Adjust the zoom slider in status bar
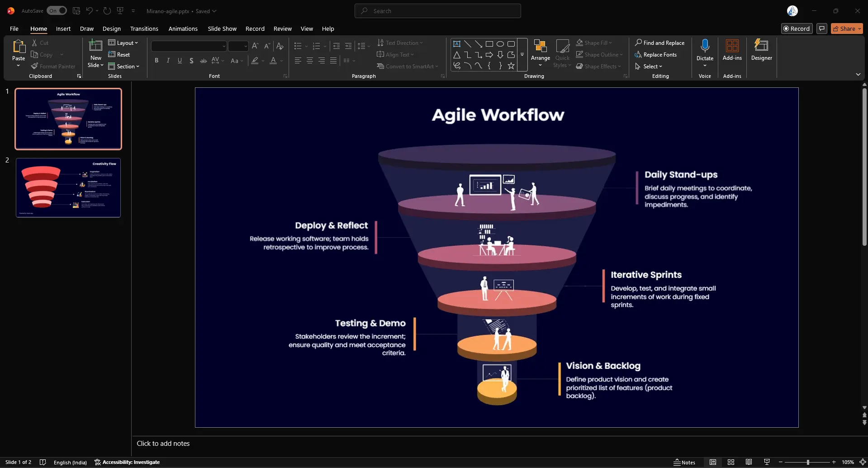Image resolution: width=868 pixels, height=468 pixels. point(807,462)
